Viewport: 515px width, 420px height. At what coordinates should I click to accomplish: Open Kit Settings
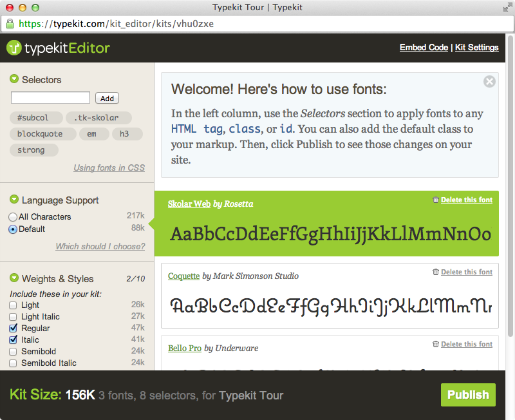[x=477, y=48]
